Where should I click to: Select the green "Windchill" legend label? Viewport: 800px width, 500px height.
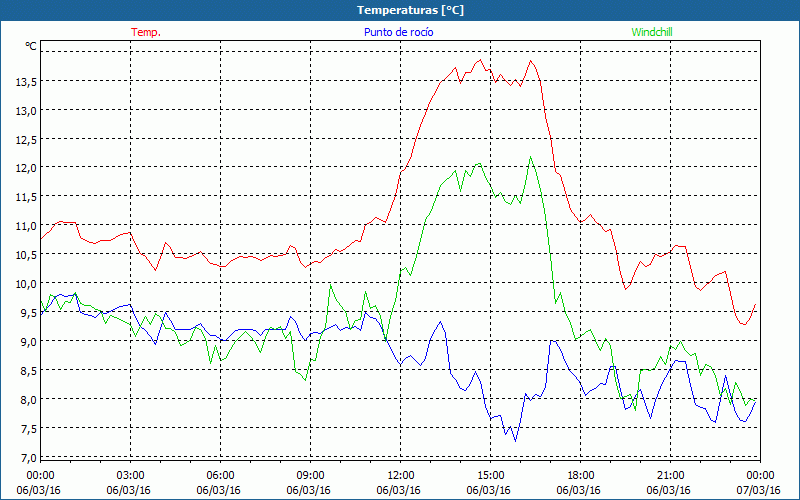tap(652, 32)
